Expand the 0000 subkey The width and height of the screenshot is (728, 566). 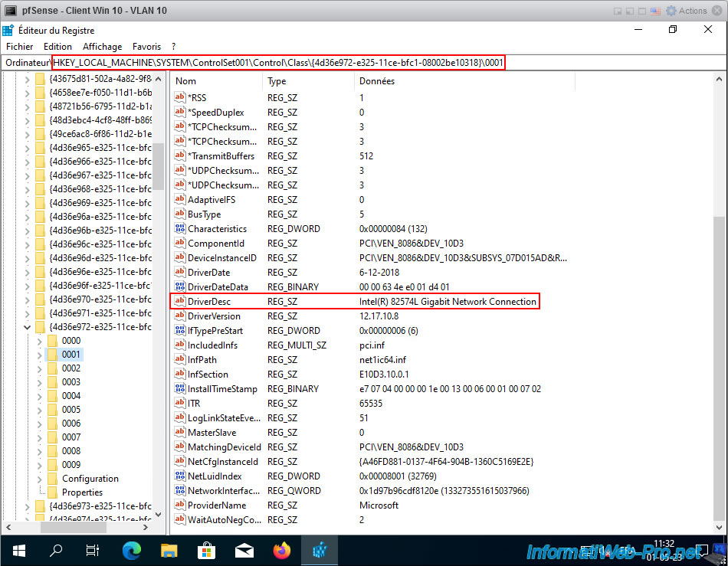pyautogui.click(x=39, y=341)
